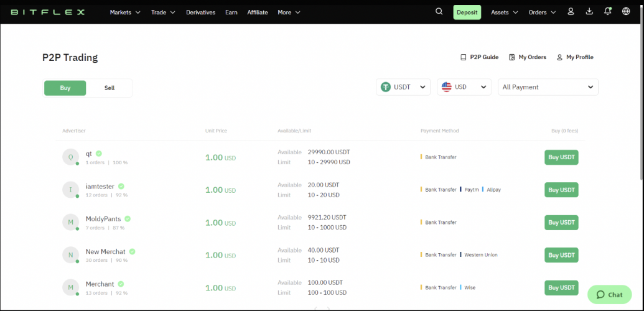Expand the Markets menu
644x311 pixels.
point(125,12)
